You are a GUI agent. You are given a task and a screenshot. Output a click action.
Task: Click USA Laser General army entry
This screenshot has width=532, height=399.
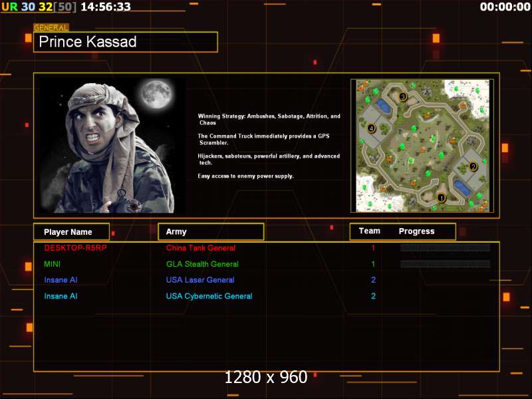[x=200, y=280]
